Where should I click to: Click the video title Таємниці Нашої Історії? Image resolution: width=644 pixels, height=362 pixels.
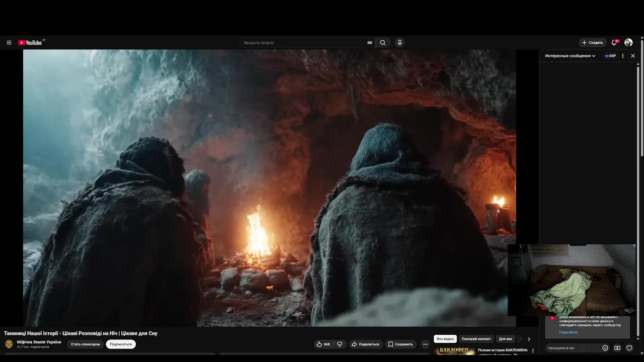coord(80,333)
